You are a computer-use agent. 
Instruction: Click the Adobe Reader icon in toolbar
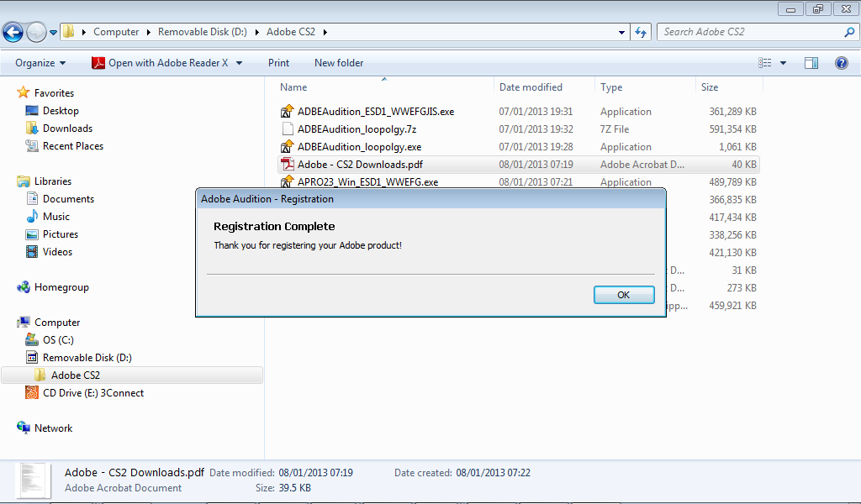pyautogui.click(x=98, y=63)
